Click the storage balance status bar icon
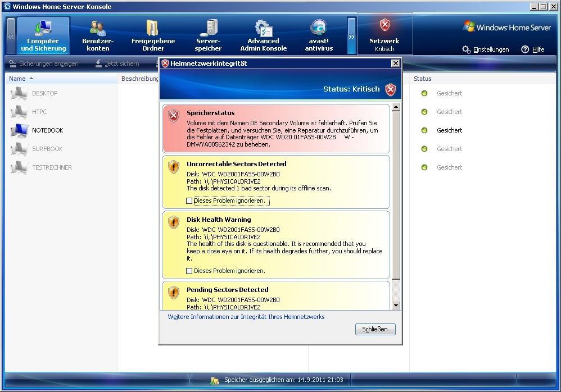 [x=214, y=381]
